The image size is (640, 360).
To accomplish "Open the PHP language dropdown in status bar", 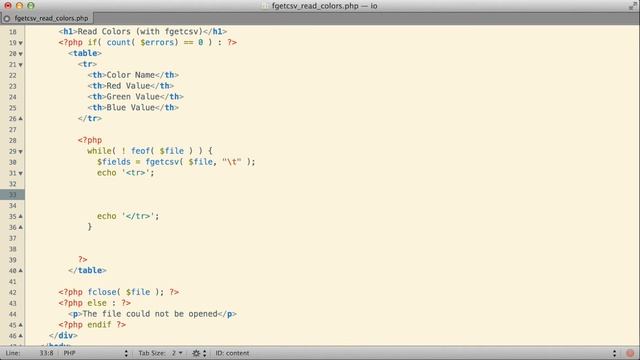I will 96,353.
